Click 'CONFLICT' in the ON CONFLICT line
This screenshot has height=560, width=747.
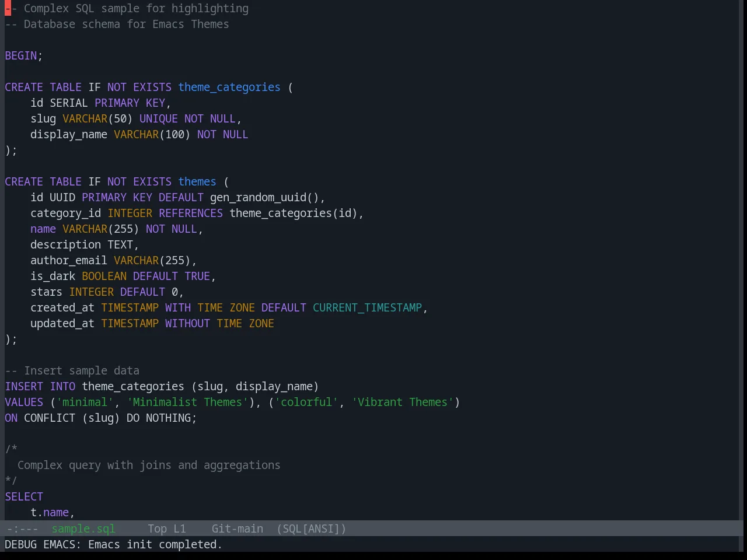[50, 418]
